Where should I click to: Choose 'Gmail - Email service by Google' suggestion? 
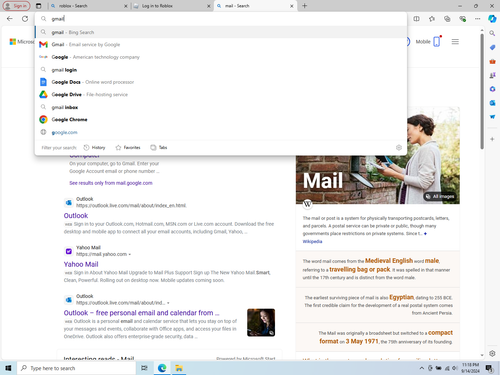click(221, 44)
